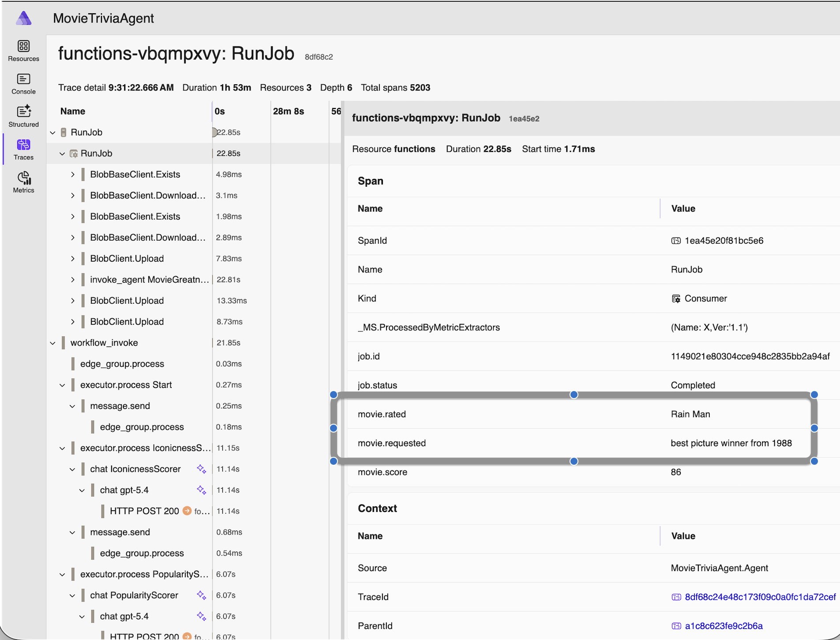The height and width of the screenshot is (640, 840).
Task: Switch to the Traces tab
Action: point(23,150)
